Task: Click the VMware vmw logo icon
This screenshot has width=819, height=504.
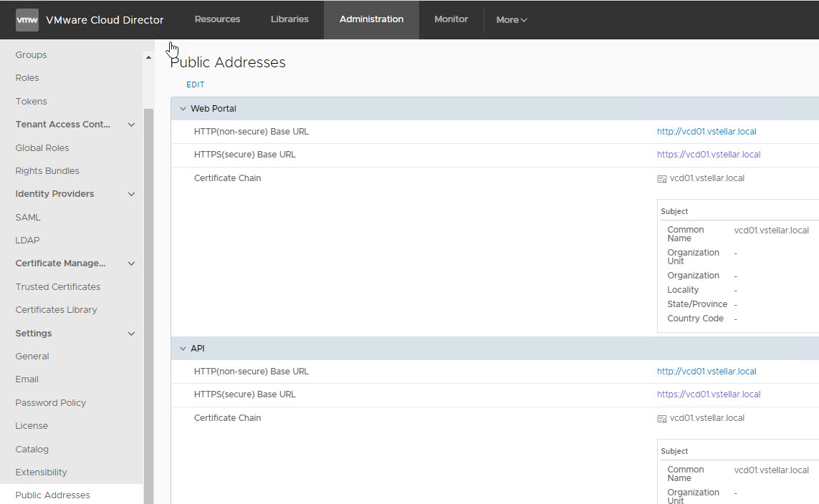Action: pos(27,20)
